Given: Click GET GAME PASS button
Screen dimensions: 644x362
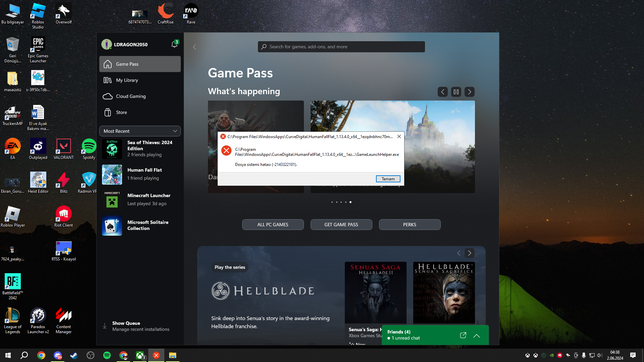Looking at the screenshot, I should [x=341, y=225].
